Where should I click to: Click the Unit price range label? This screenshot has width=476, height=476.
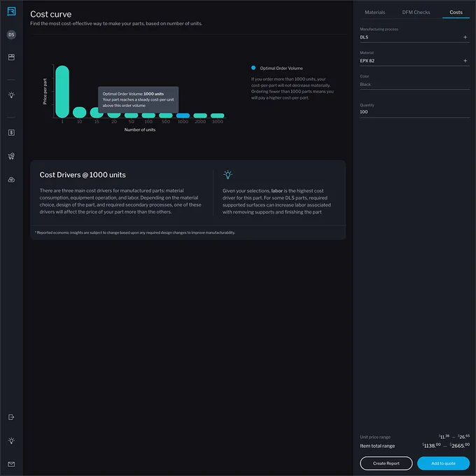(375, 437)
